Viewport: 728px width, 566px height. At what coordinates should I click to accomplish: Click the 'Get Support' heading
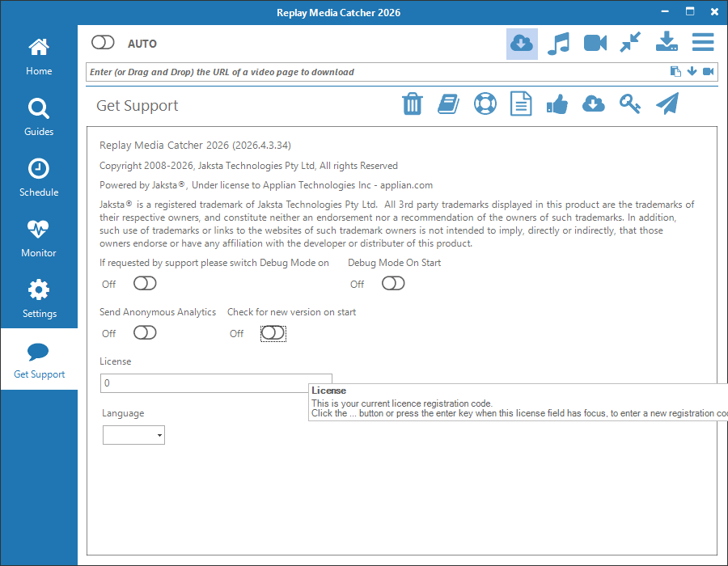point(137,106)
